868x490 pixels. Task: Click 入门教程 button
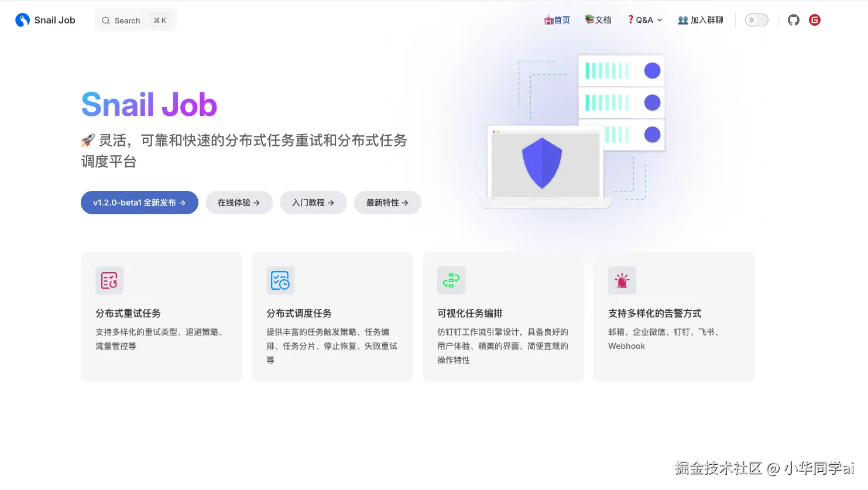[x=313, y=203]
